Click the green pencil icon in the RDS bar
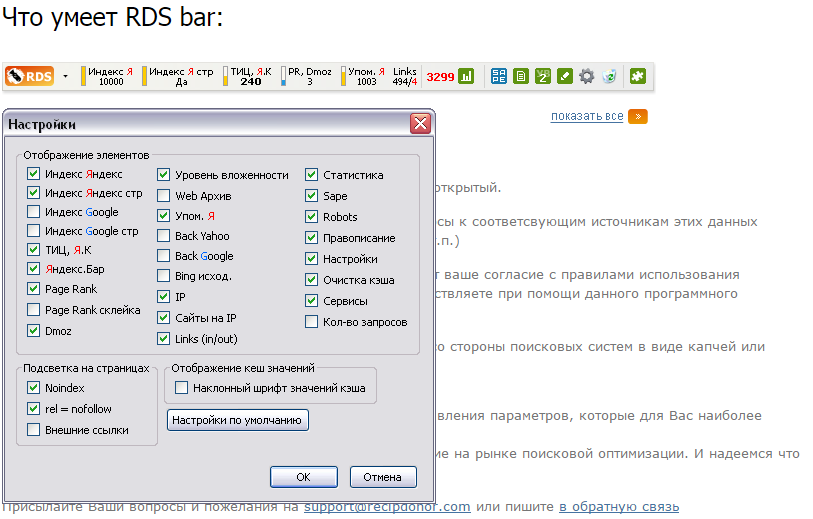Screen dimensions: 813x519 coord(565,76)
